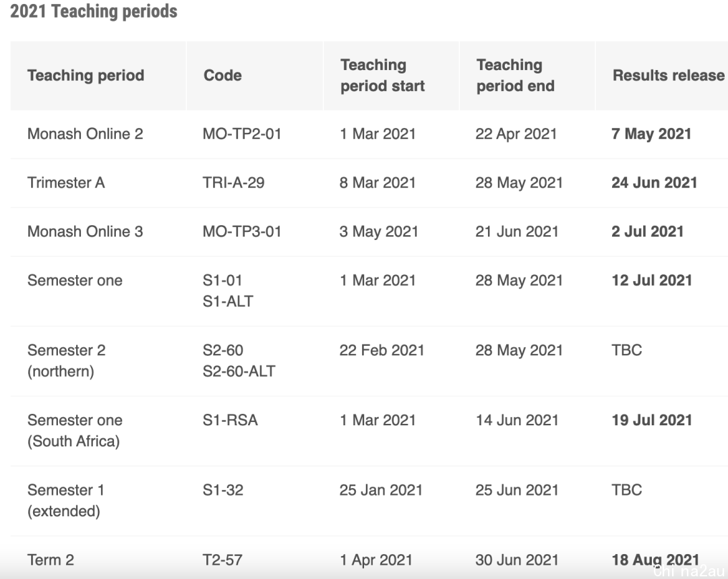Select the 7 May 2021 results date
Image resolution: width=728 pixels, height=579 pixels.
651,133
